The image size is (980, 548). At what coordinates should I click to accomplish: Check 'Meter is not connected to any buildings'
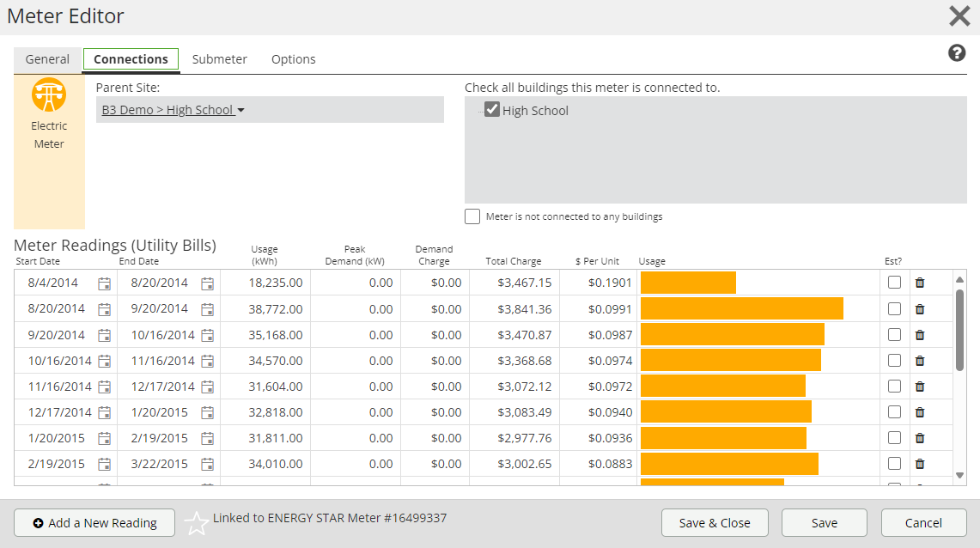click(x=472, y=216)
